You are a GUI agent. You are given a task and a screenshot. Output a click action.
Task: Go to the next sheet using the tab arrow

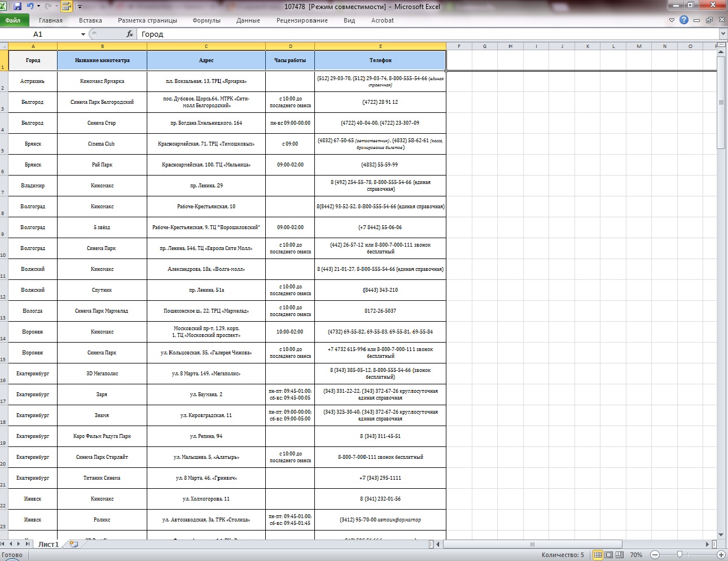pyautogui.click(x=19, y=544)
